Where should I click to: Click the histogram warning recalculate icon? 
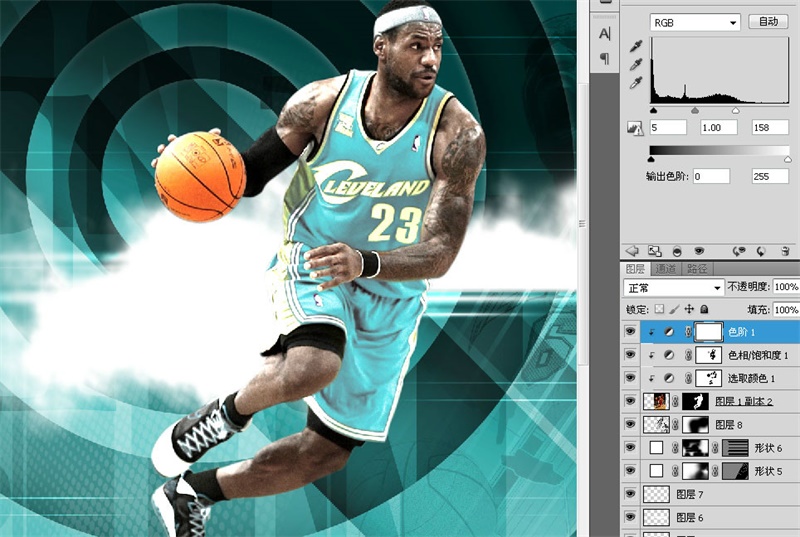[x=633, y=128]
